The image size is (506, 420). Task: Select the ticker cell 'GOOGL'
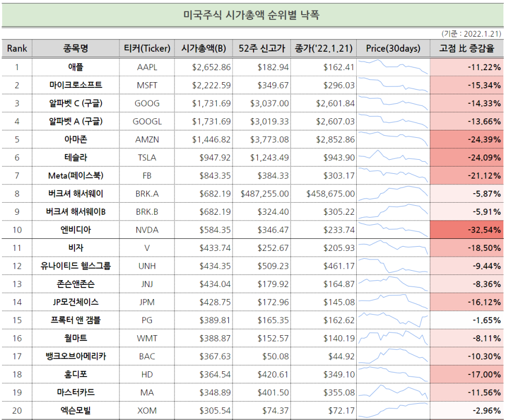(x=147, y=121)
